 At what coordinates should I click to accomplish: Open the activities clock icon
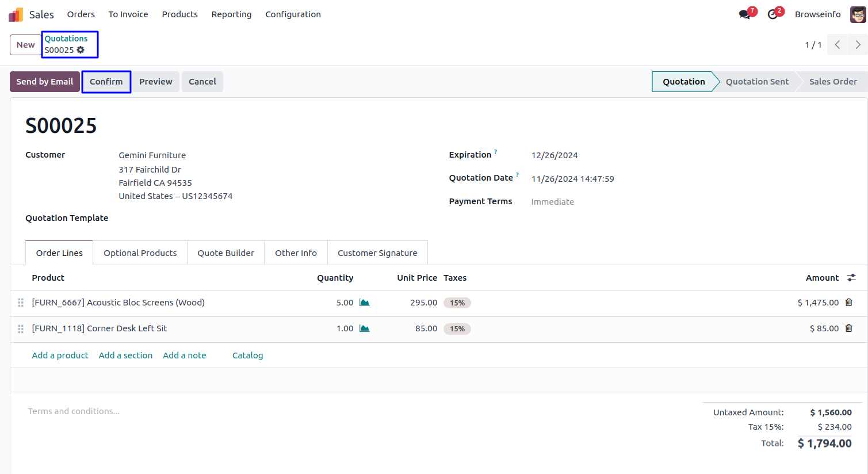coord(773,14)
